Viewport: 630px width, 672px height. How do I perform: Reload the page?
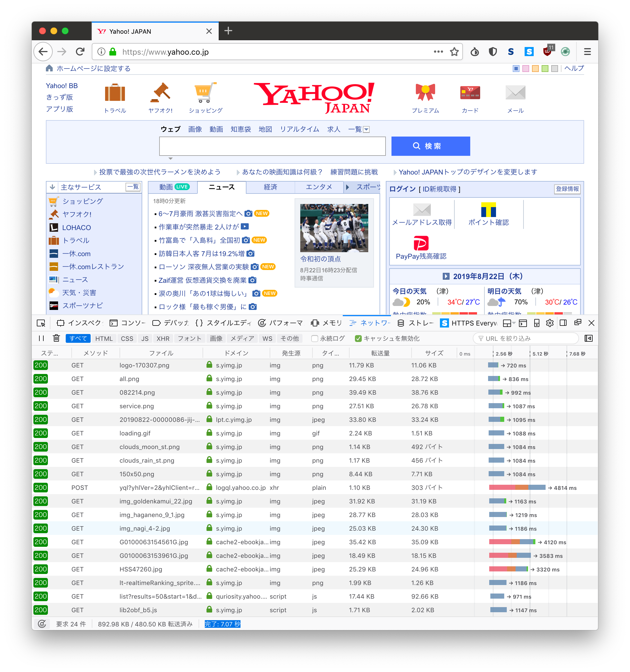tap(80, 52)
